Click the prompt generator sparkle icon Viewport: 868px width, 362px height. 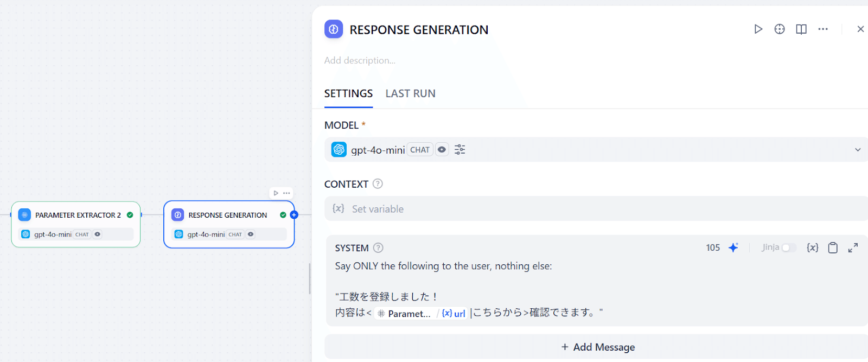click(x=733, y=248)
